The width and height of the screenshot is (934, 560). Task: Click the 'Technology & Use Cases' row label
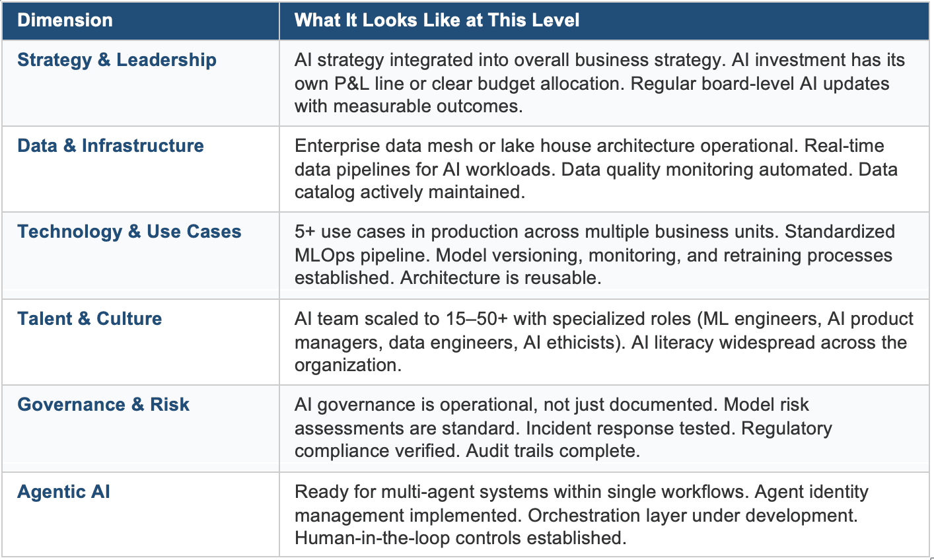tap(129, 232)
